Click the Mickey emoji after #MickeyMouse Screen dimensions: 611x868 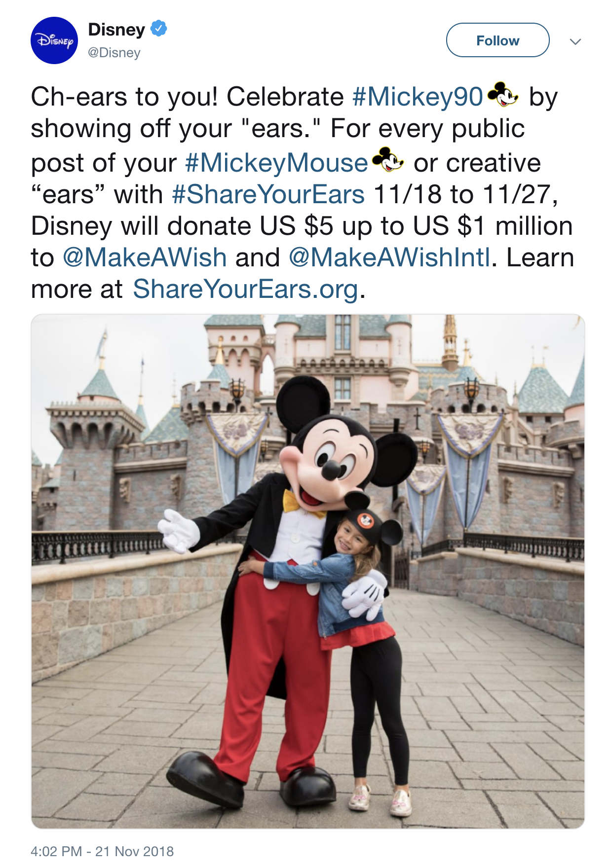(388, 159)
